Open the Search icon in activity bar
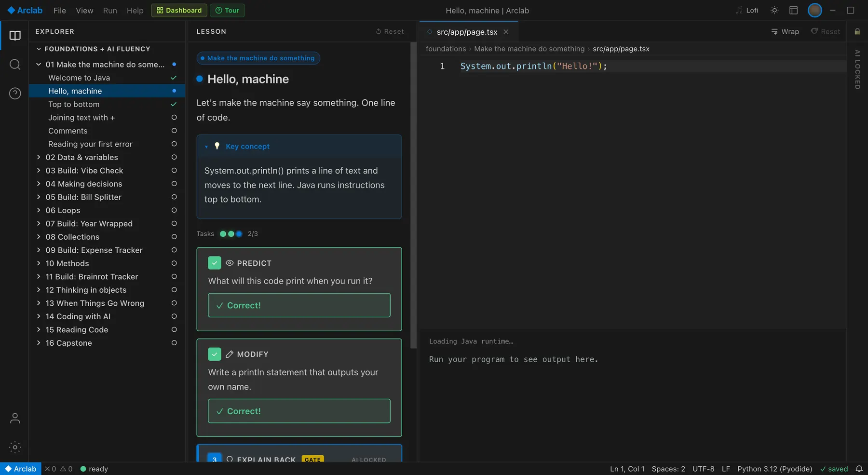Screen dimensions: 868x475 [15, 65]
